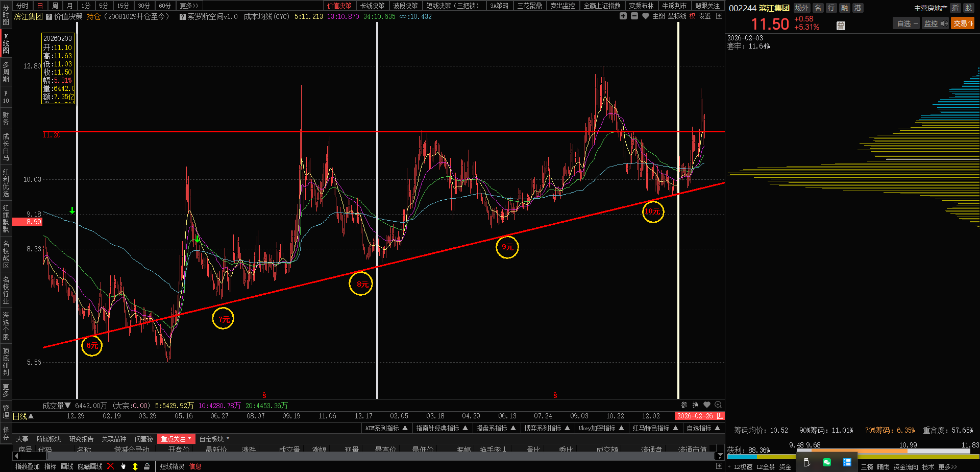Switch to 60分 period tab
The height and width of the screenshot is (472, 980).
165,6
